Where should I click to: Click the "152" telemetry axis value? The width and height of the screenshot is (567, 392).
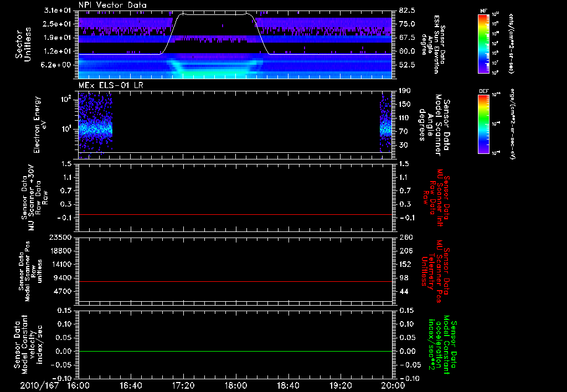pos(406,264)
